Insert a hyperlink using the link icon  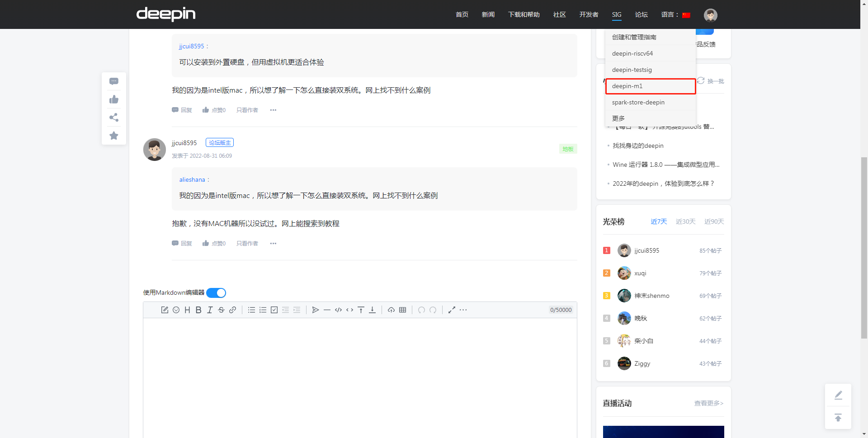pos(232,310)
